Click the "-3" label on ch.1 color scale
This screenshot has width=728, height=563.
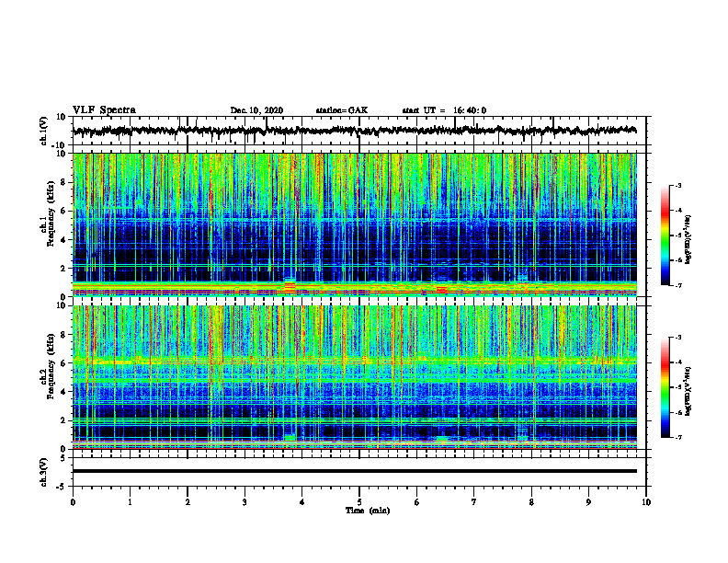[678, 185]
